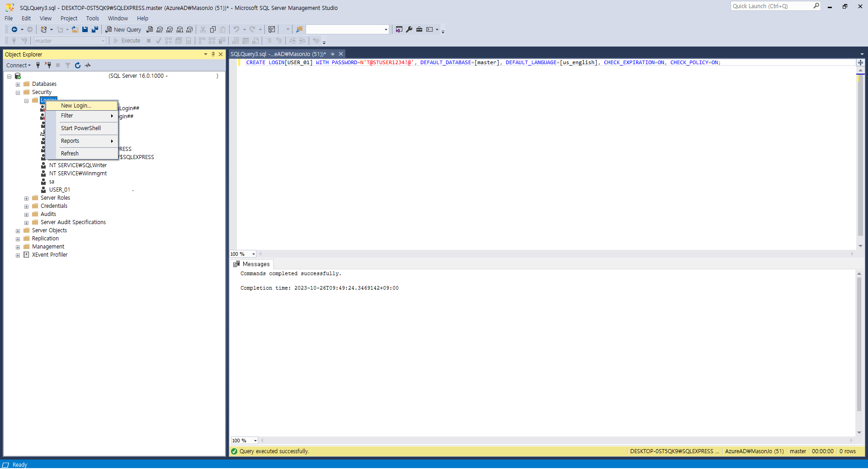Image resolution: width=868 pixels, height=469 pixels.
Task: Open Object Explorer window position dropdown
Action: click(206, 54)
